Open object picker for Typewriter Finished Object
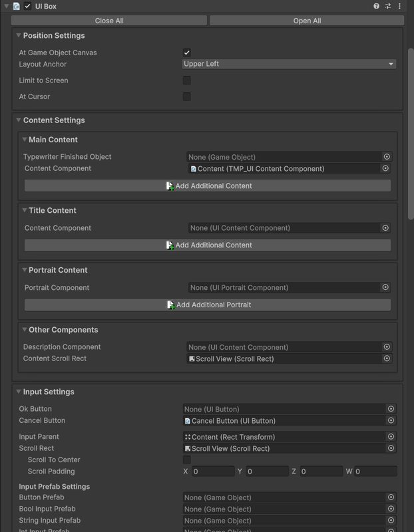 [387, 157]
